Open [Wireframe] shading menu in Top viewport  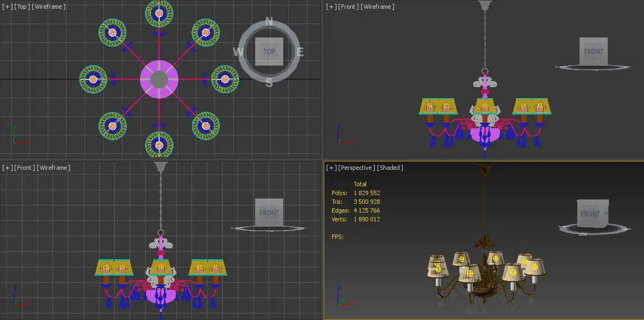[x=49, y=7]
